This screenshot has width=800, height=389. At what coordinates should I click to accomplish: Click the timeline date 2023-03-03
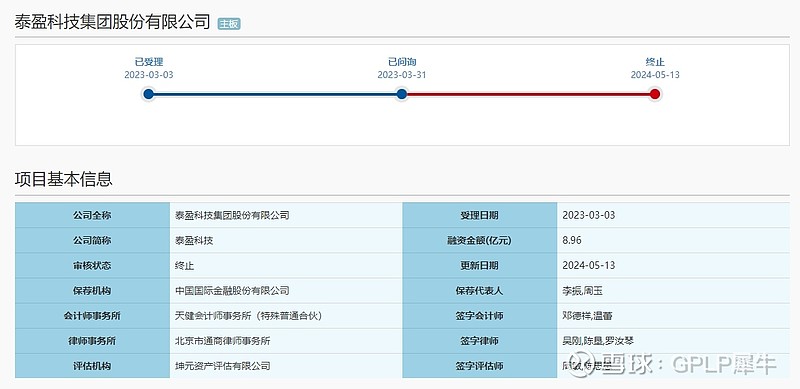click(148, 75)
